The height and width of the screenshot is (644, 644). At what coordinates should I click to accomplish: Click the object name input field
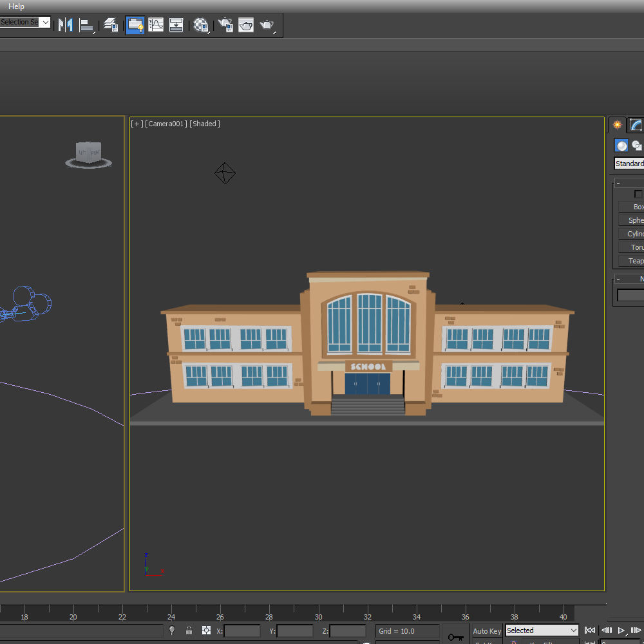tap(630, 295)
